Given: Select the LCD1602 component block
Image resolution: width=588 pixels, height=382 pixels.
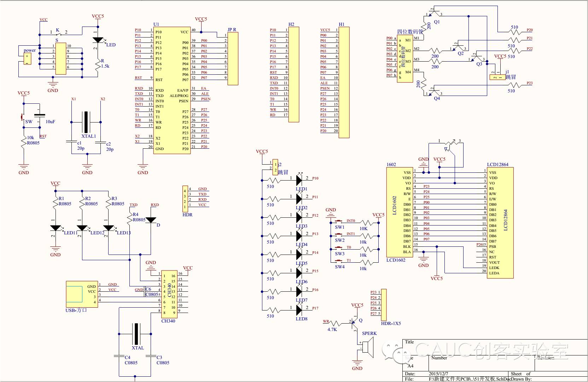Looking at the screenshot, I should 399,212.
